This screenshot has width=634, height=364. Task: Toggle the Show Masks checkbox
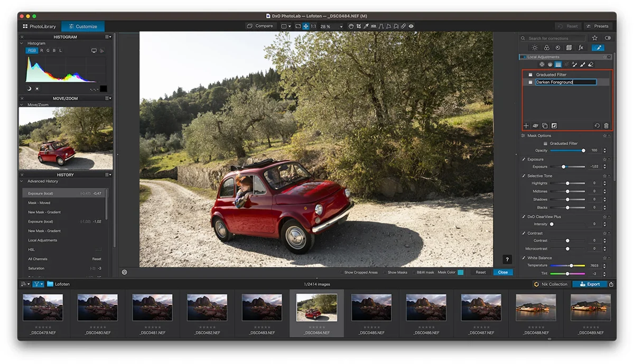(x=385, y=273)
